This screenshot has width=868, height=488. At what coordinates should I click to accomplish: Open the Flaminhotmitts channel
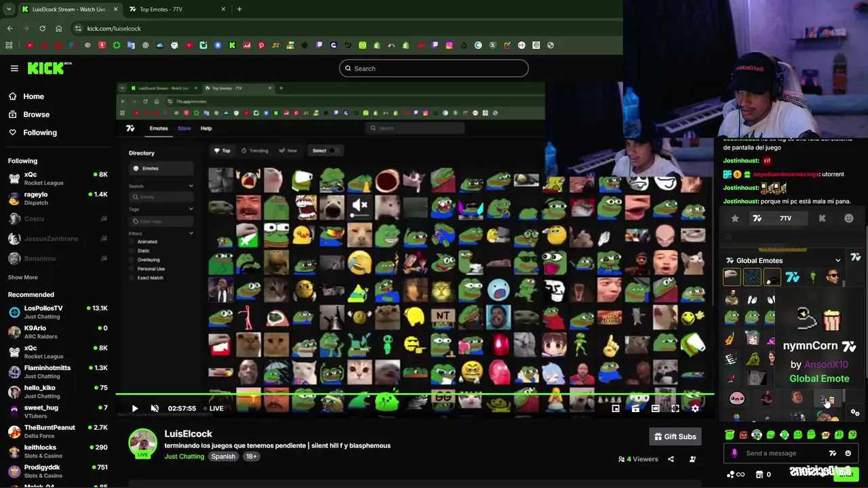point(58,371)
